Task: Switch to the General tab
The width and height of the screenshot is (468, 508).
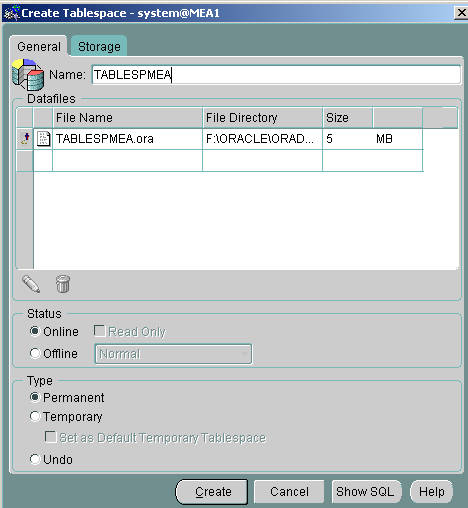Action: [x=39, y=46]
